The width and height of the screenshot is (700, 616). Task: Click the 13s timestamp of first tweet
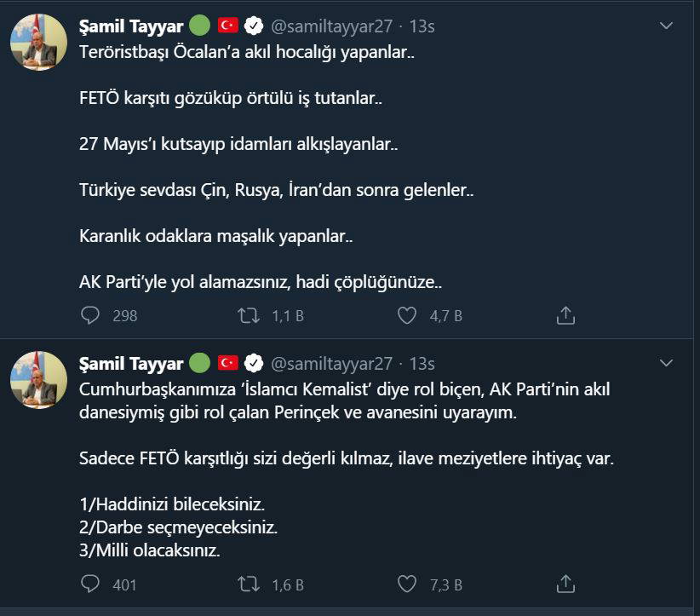422,26
